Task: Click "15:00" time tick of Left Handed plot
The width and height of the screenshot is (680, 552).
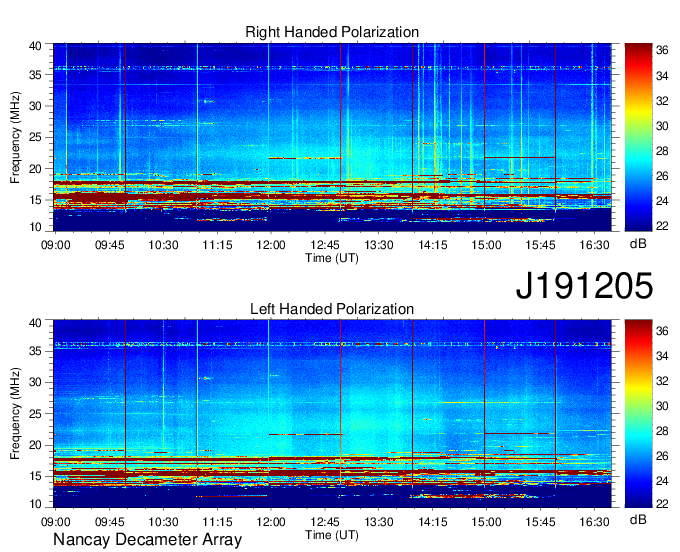Action: 487,522
